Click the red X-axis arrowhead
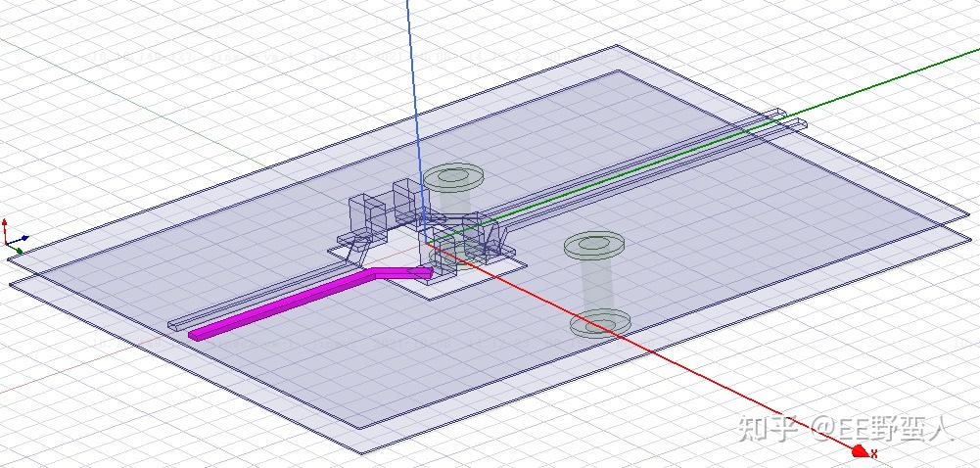Screen dimensions: 980x468 coord(862,451)
